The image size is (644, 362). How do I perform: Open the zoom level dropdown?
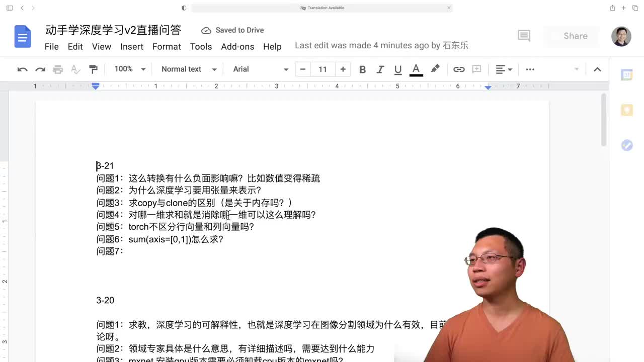pos(130,69)
